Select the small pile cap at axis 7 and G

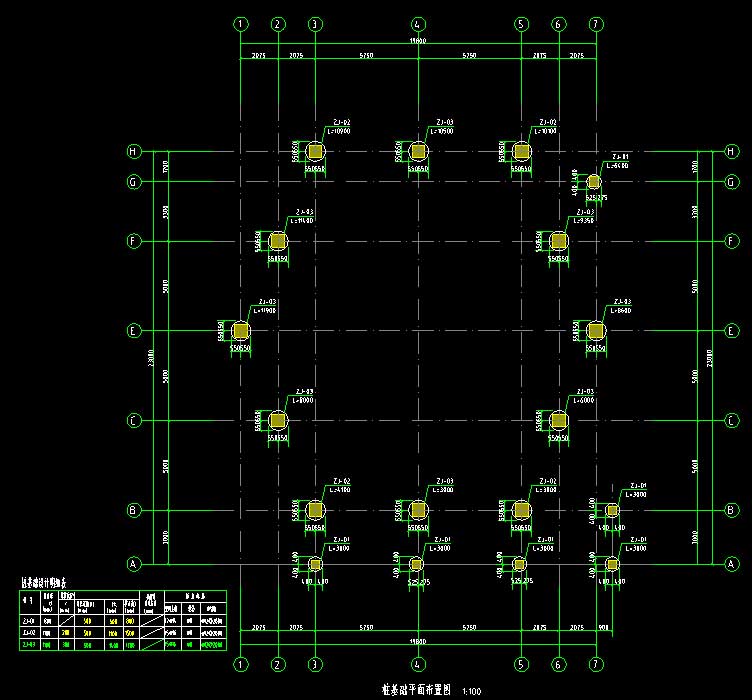click(x=594, y=182)
